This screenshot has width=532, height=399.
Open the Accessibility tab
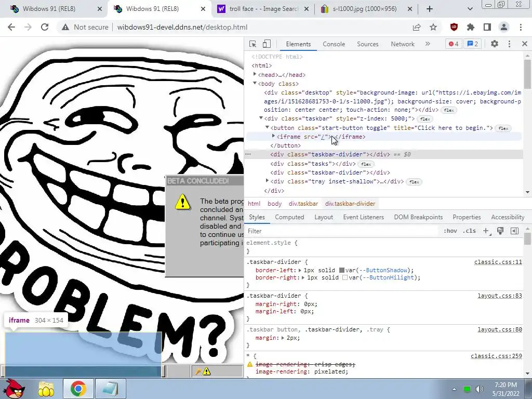pyautogui.click(x=508, y=217)
